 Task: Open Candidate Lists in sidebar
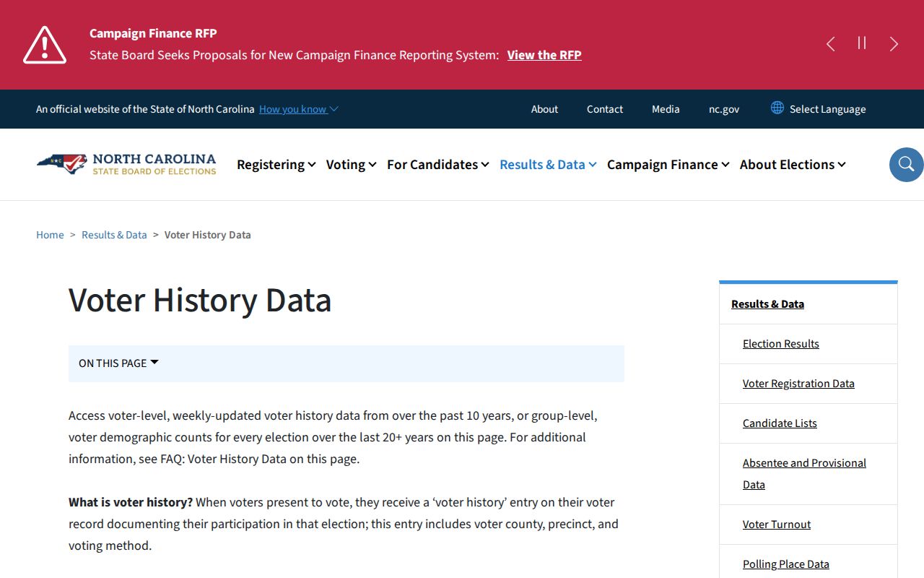pos(780,423)
